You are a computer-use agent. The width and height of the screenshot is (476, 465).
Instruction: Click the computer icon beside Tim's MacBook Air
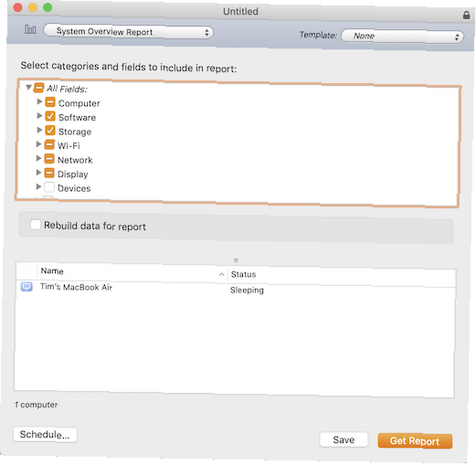click(26, 287)
